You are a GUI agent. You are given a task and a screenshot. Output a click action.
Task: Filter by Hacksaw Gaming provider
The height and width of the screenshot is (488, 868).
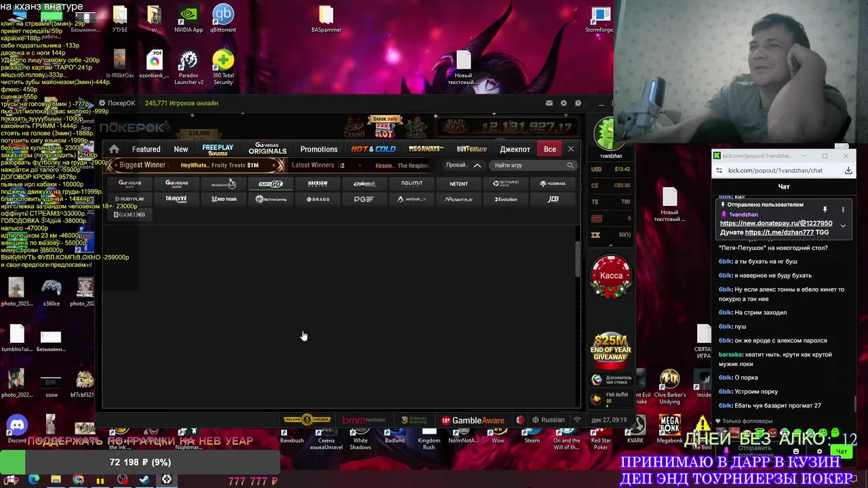tap(317, 183)
